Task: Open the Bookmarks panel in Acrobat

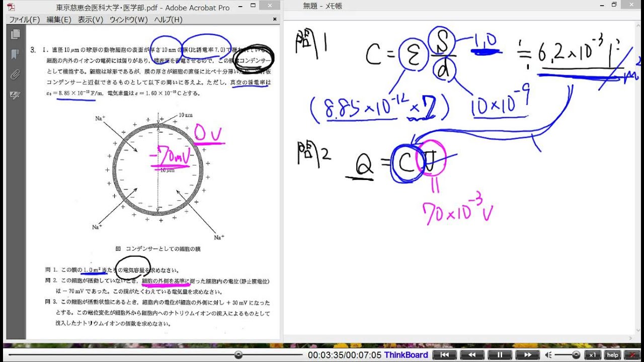Action: click(x=15, y=54)
